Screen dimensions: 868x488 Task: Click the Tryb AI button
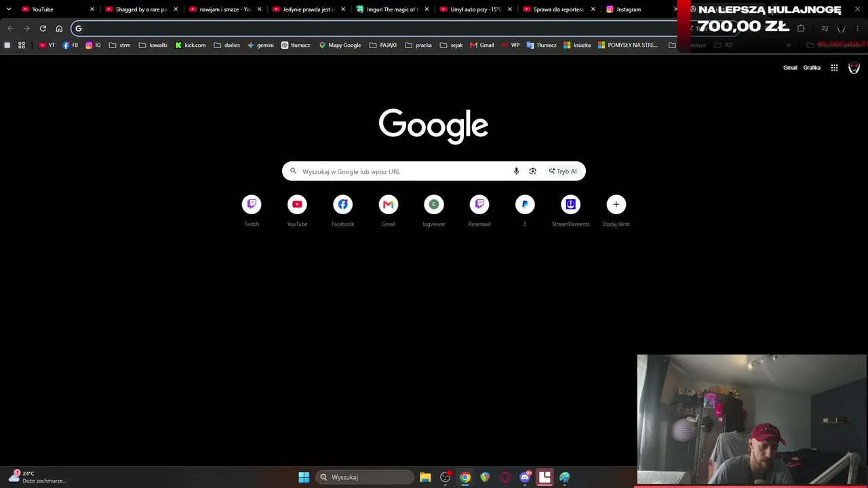[x=563, y=171]
